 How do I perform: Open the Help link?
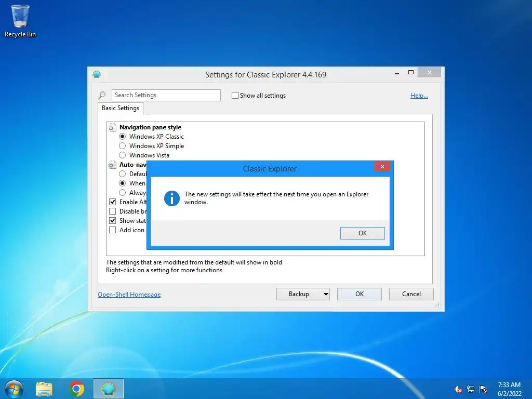coord(419,96)
